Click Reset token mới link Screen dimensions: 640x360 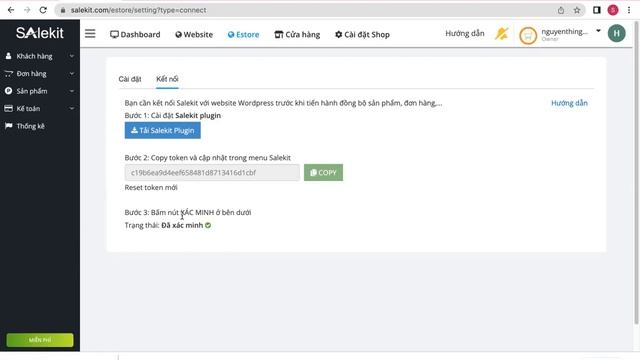coord(151,188)
